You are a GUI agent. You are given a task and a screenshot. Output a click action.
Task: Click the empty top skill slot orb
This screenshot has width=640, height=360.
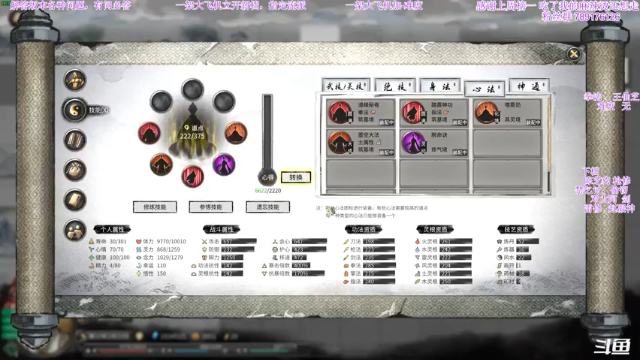(x=193, y=89)
